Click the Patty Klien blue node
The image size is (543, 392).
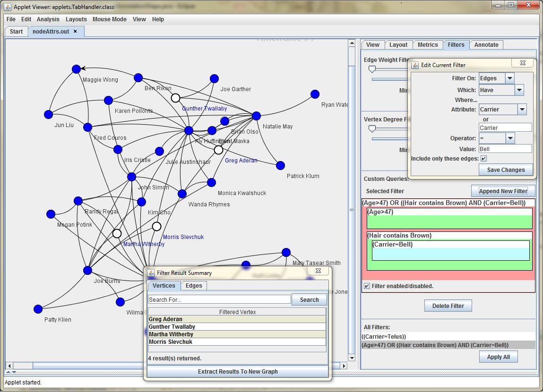click(38, 309)
